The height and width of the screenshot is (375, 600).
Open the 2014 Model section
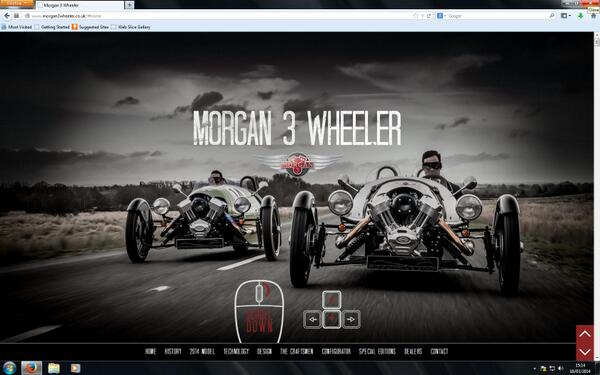coord(202,351)
